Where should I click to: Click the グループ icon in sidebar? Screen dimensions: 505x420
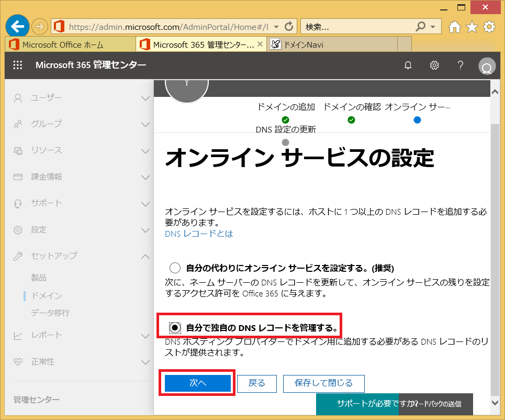[x=18, y=124]
